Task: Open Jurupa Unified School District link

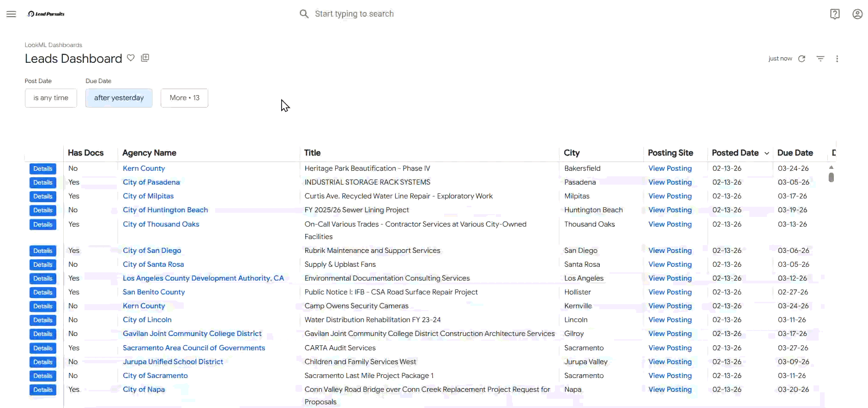Action: click(x=173, y=362)
